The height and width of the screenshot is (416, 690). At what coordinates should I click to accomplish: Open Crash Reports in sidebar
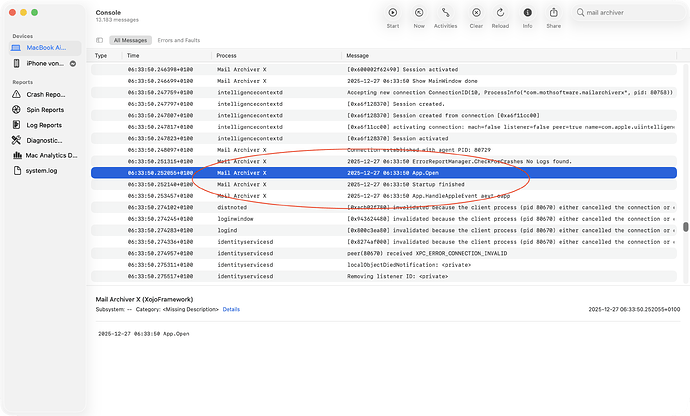45,94
